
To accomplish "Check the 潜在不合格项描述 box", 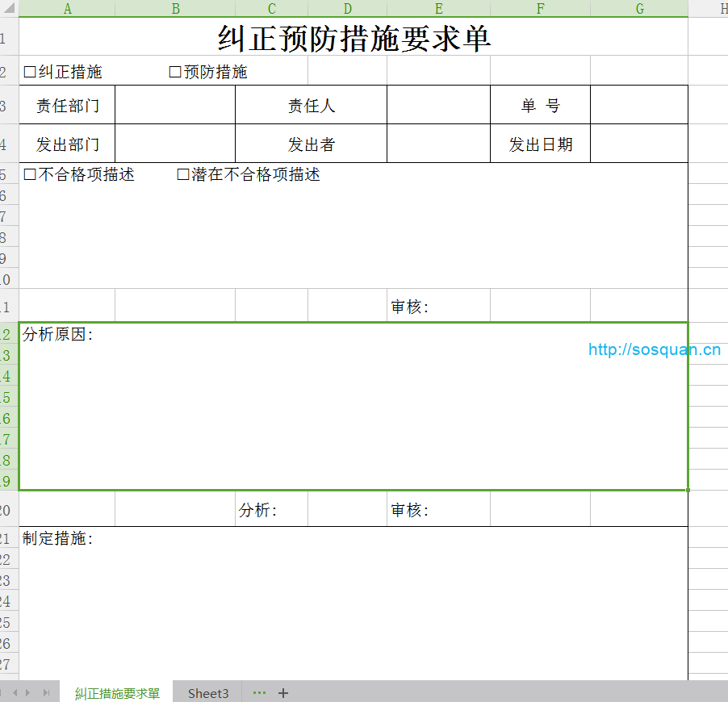I will pos(183,174).
